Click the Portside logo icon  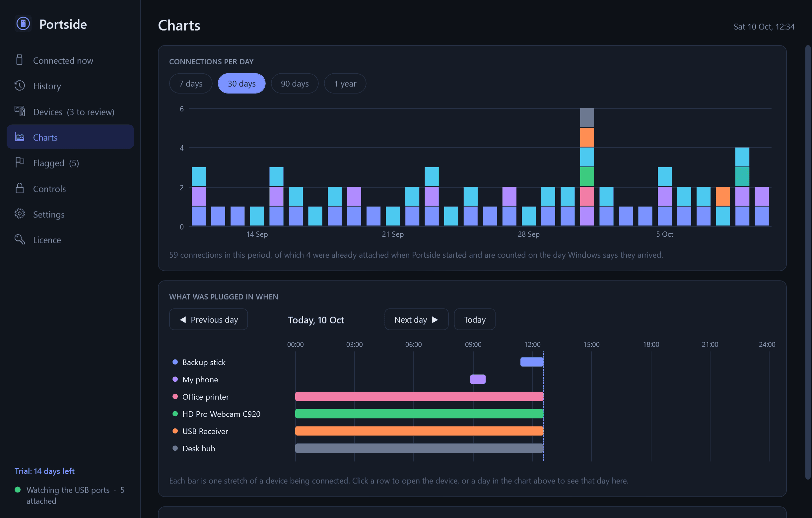coord(23,24)
